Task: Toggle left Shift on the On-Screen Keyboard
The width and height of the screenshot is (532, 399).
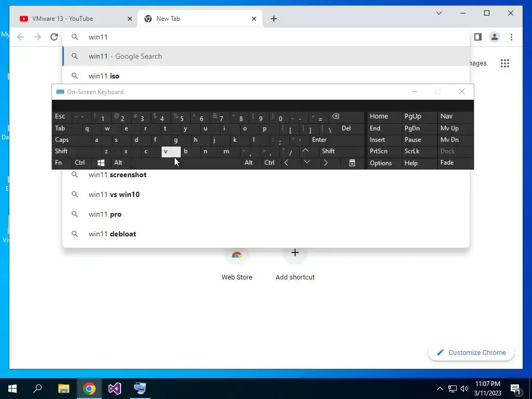Action: [x=77, y=151]
